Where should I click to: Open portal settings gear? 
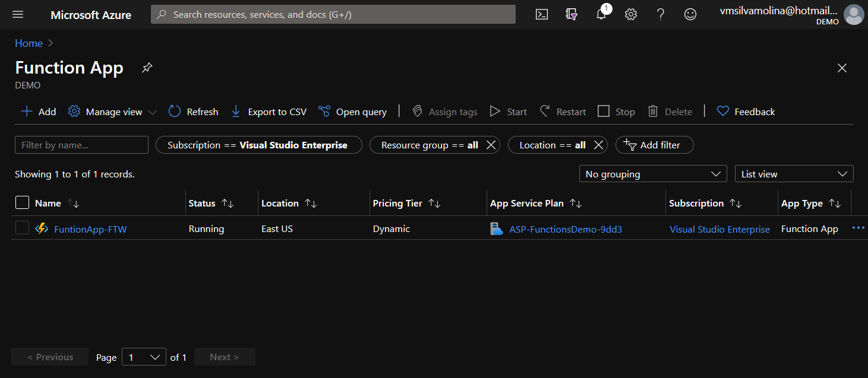[x=631, y=14]
